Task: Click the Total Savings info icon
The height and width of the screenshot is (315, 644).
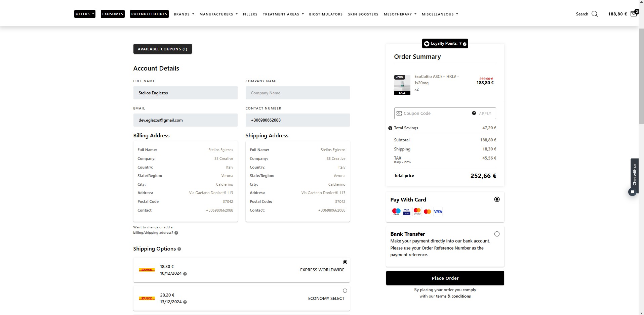Action: [x=390, y=128]
